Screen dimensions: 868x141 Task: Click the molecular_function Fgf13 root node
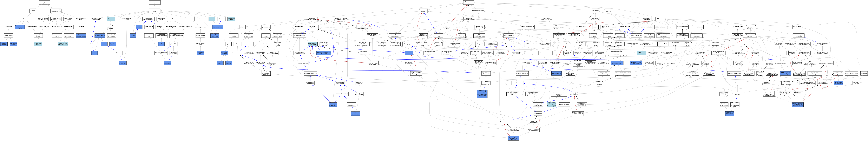(44, 2)
